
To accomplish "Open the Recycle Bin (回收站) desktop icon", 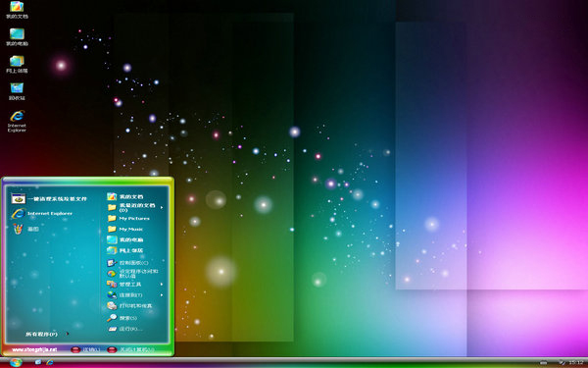I will pyautogui.click(x=17, y=91).
